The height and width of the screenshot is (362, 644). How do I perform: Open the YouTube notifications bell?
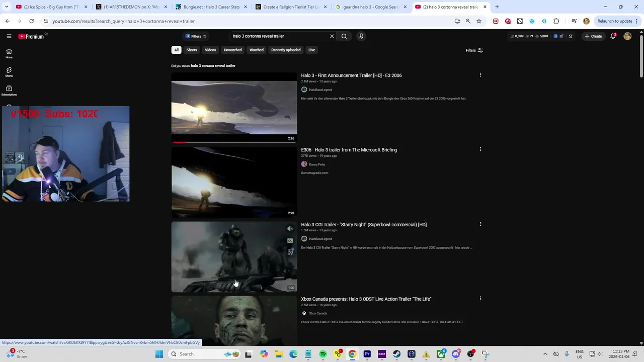(x=613, y=36)
